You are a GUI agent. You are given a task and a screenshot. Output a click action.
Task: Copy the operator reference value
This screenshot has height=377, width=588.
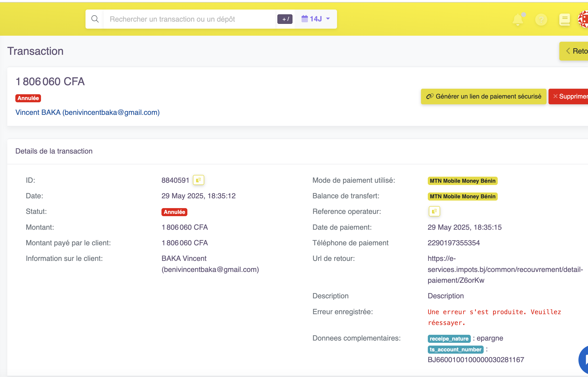(x=434, y=211)
